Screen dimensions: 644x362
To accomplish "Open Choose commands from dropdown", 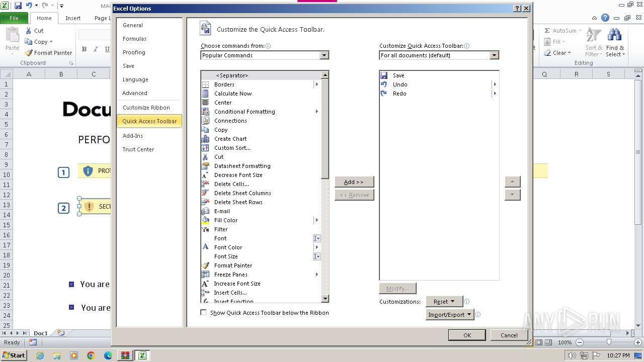I will tap(324, 55).
